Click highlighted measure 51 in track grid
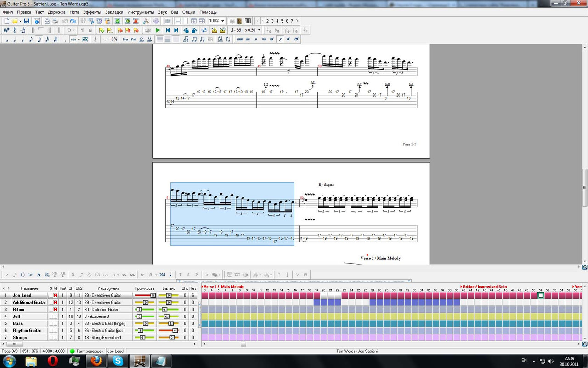 (x=541, y=295)
